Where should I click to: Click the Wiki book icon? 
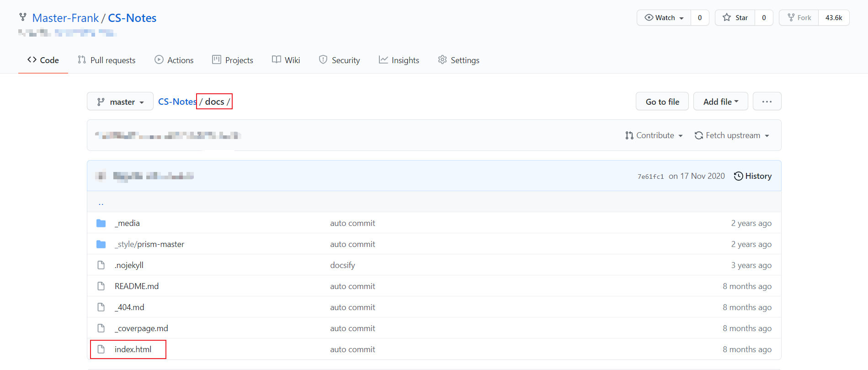(x=277, y=59)
